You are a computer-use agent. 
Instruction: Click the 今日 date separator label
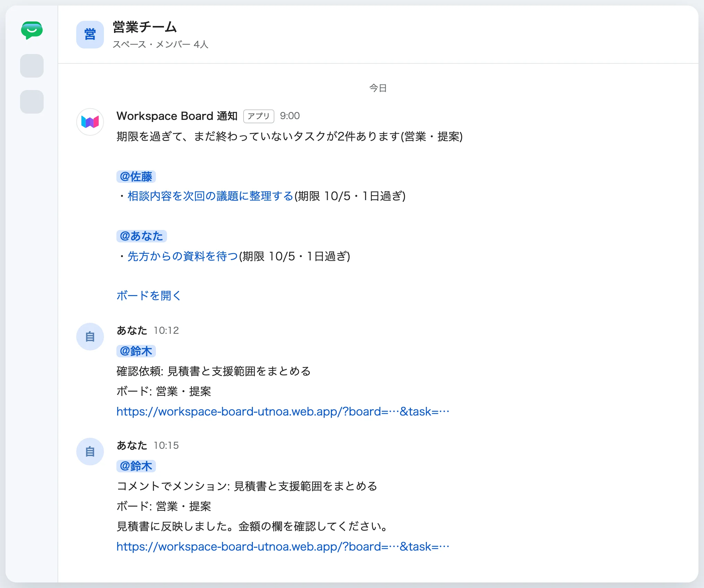(378, 88)
